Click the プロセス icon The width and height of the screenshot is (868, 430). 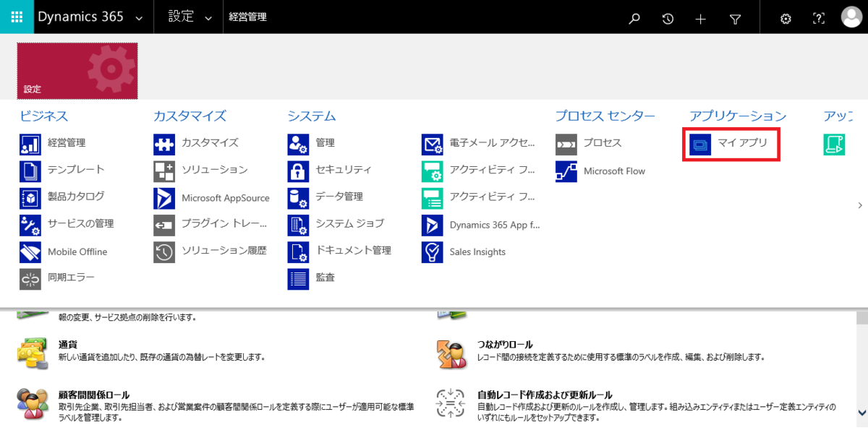(x=566, y=145)
